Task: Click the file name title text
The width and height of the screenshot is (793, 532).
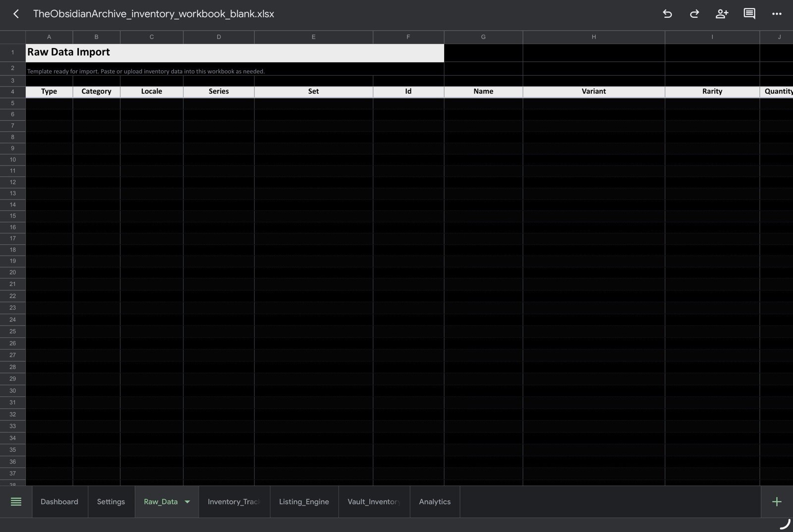Action: click(x=154, y=14)
